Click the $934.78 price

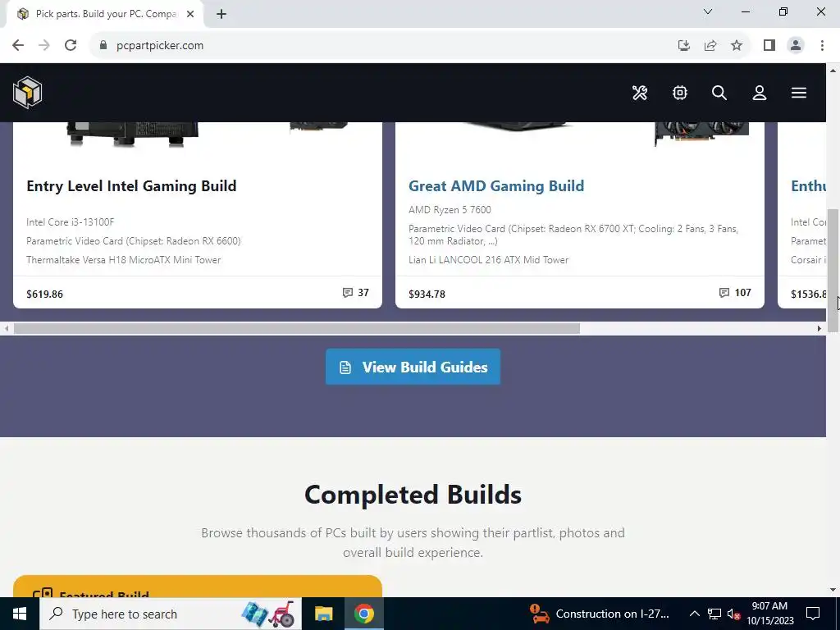tap(427, 294)
